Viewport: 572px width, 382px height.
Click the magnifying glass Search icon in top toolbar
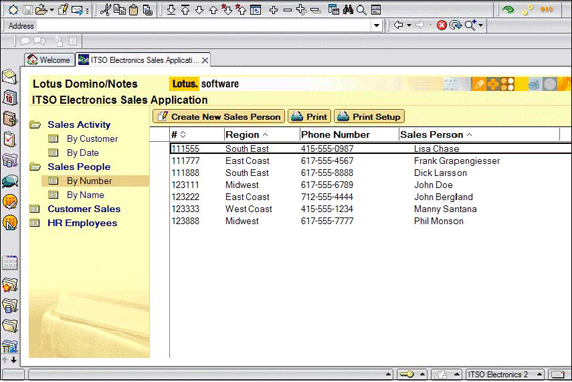tap(361, 10)
